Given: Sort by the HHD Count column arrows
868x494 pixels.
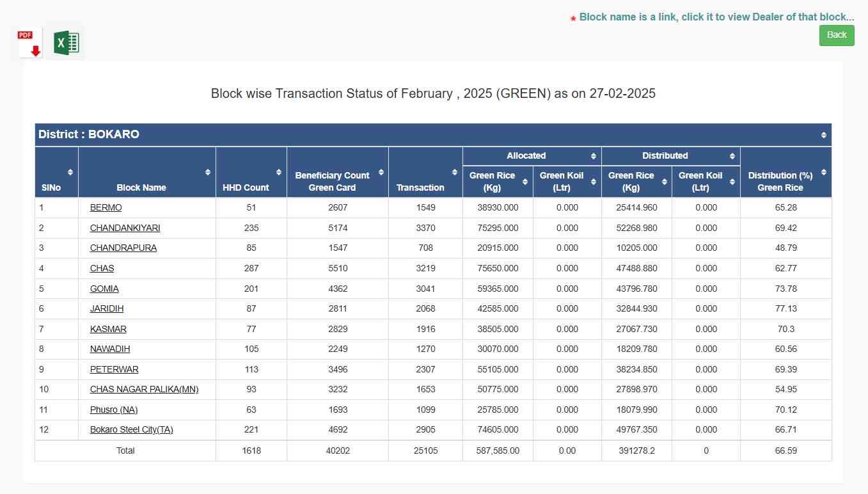Looking at the screenshot, I should coord(279,172).
